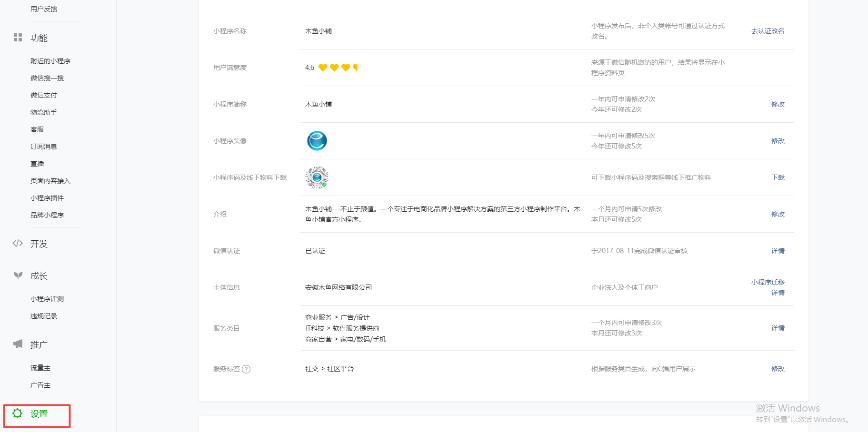Click the mini program QR code image
The image size is (868, 432).
tap(317, 177)
